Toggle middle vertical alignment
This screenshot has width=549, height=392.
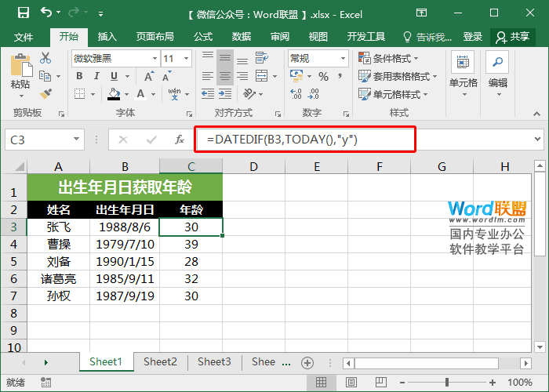coord(225,58)
